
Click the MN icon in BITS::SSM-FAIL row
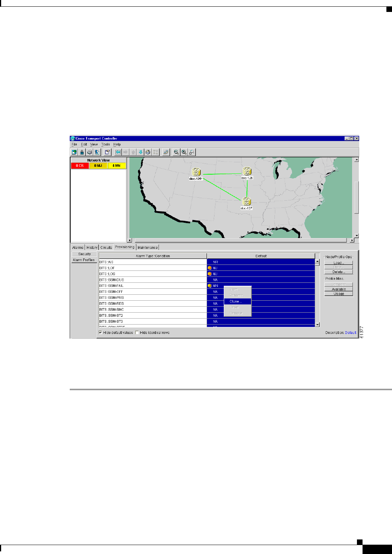210,286
